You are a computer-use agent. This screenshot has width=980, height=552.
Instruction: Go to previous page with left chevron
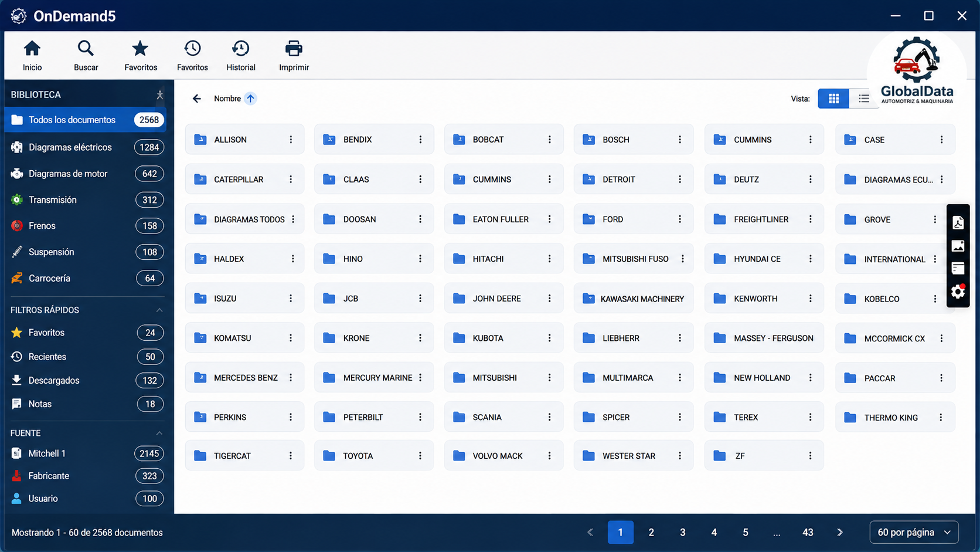(590, 533)
